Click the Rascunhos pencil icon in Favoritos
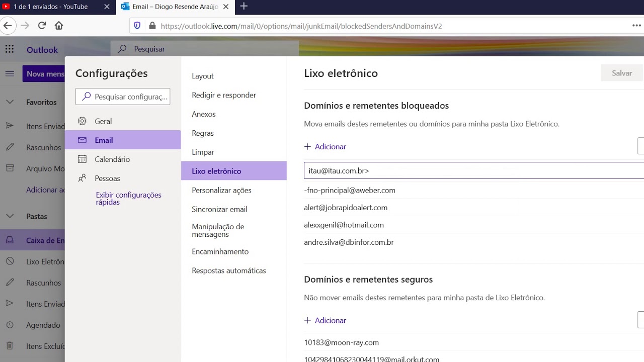This screenshot has height=362, width=644. pos(10,147)
